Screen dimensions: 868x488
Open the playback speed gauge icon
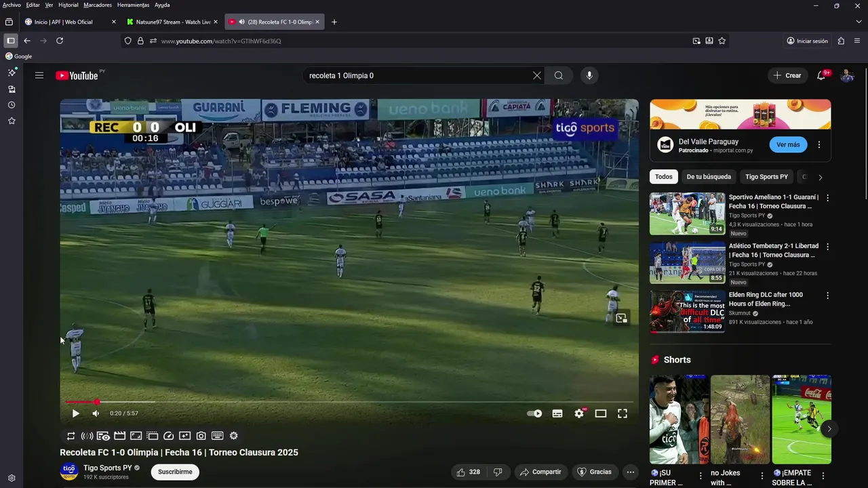pyautogui.click(x=169, y=436)
